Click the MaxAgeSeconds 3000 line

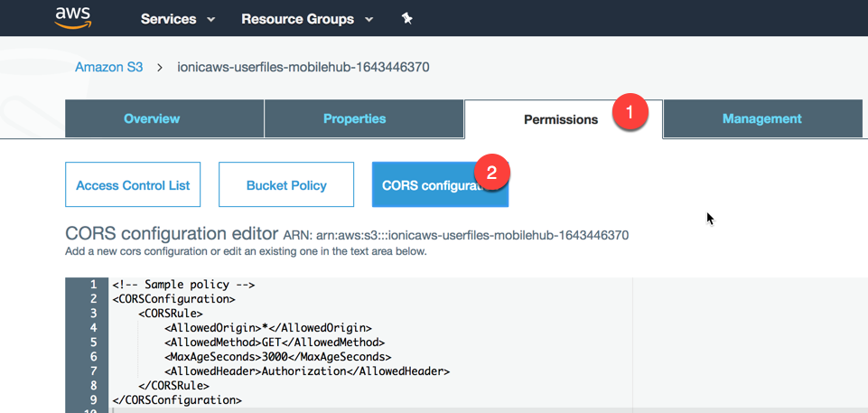(x=278, y=357)
